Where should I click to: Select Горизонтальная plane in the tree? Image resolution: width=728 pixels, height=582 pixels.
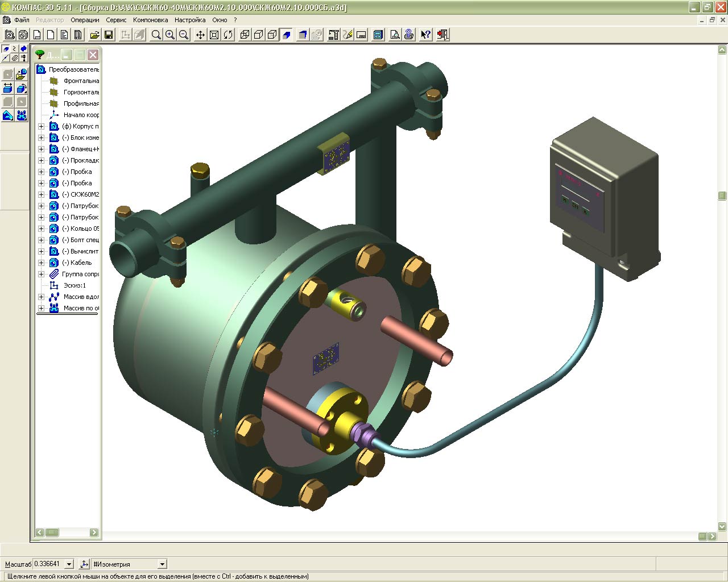pos(81,92)
